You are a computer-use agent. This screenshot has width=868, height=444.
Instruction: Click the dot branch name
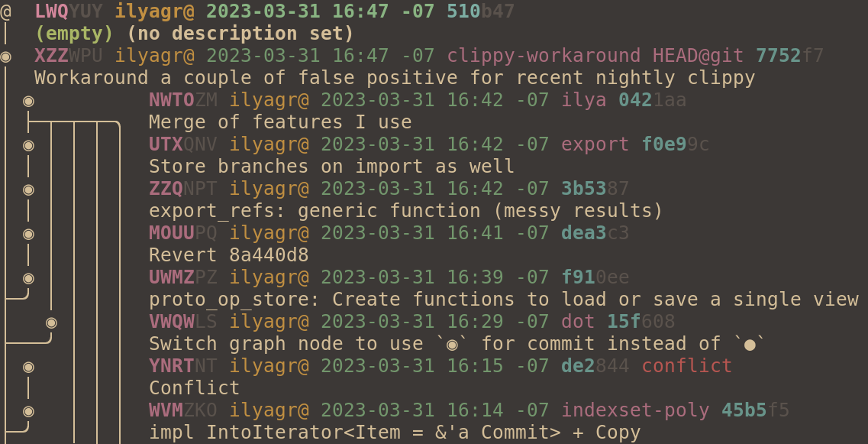578,322
